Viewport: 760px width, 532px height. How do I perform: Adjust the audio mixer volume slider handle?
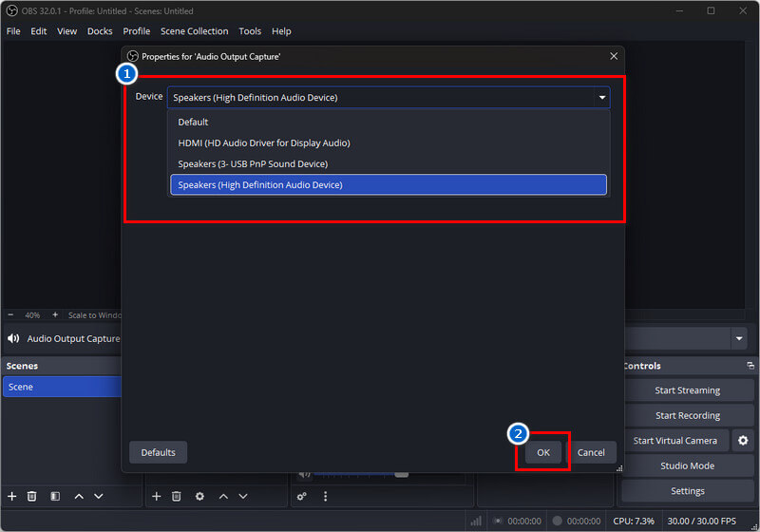coord(401,474)
